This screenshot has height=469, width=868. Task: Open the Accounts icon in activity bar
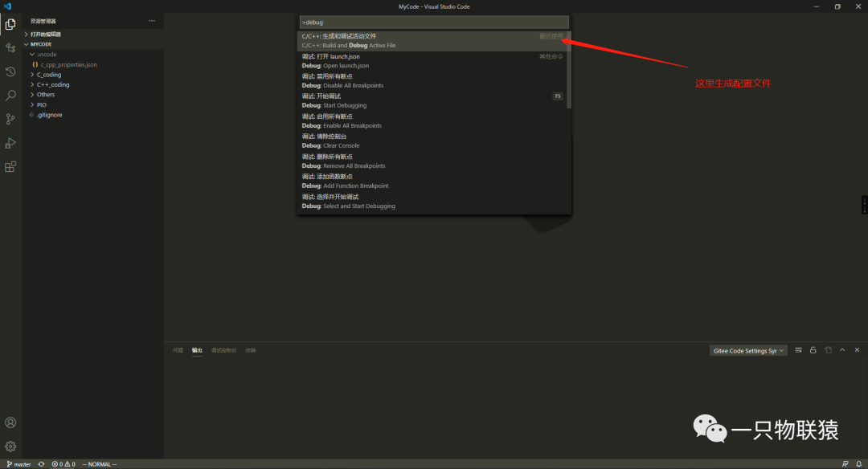(10, 422)
